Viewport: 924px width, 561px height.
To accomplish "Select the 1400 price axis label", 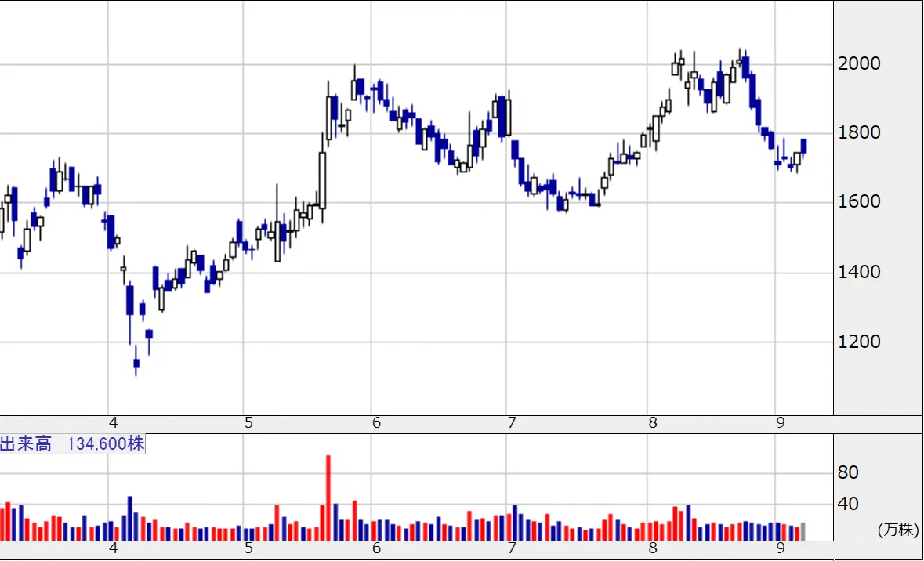I will [859, 272].
